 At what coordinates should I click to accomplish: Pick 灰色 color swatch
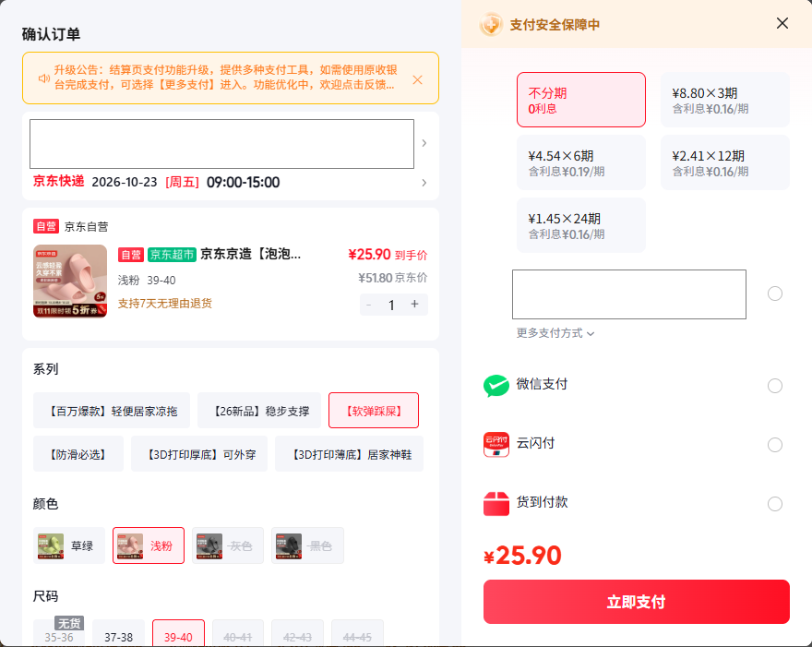(228, 545)
